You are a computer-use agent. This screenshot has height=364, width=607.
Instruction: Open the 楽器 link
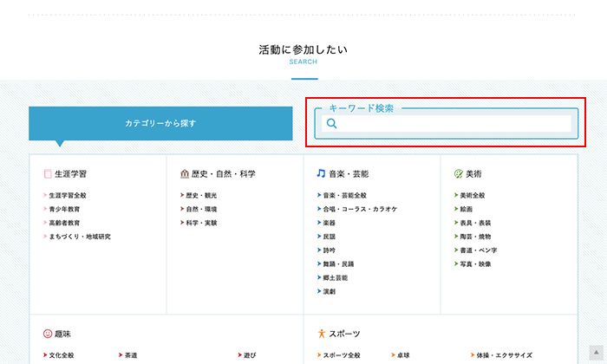[x=329, y=223]
